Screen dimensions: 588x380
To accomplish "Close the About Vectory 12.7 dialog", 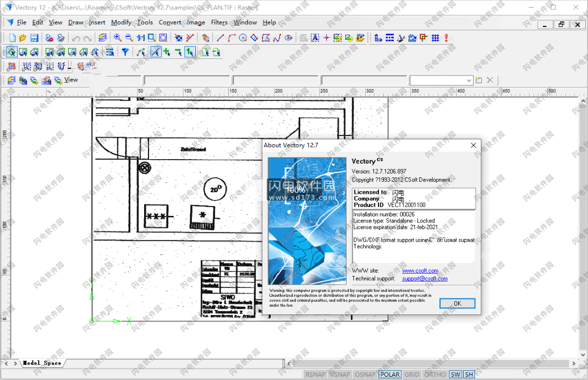I will tap(473, 145).
